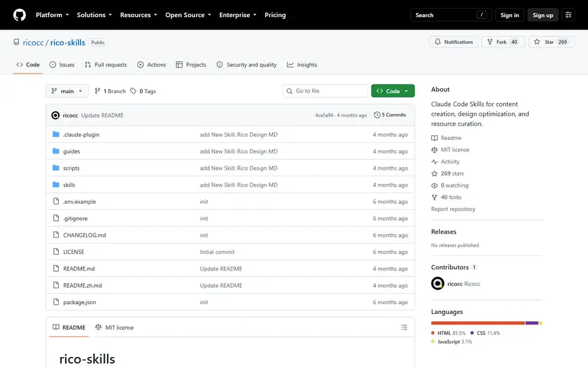Open the main branch selector
Image resolution: width=588 pixels, height=368 pixels.
click(67, 91)
